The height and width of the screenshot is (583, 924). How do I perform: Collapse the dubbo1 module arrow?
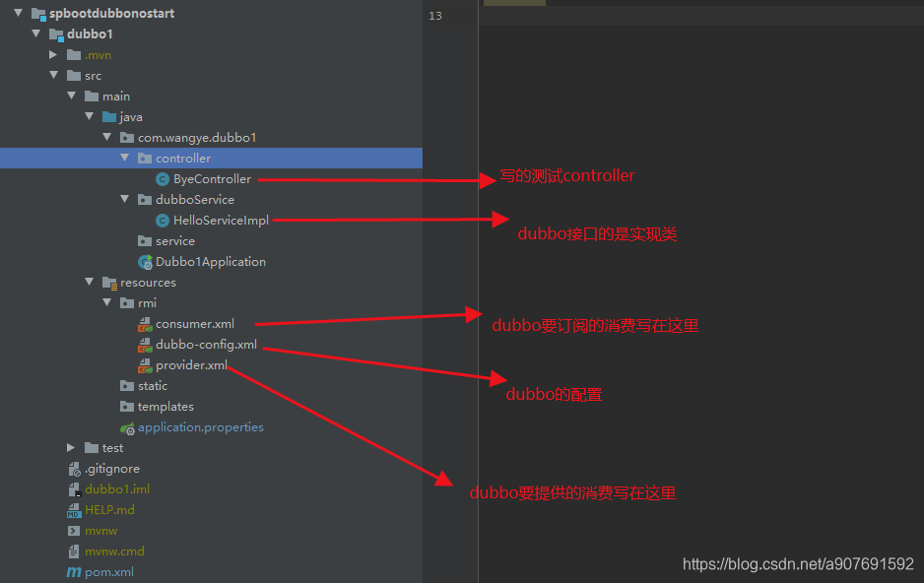click(x=35, y=33)
